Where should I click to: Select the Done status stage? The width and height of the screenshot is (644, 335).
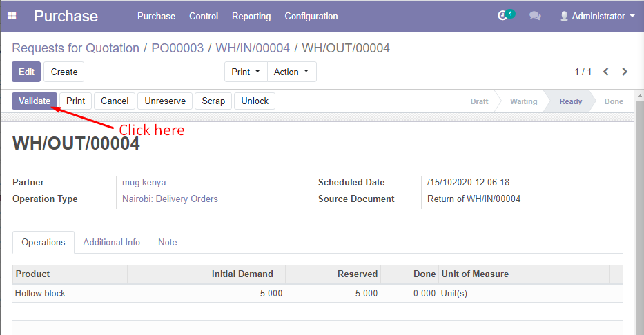click(x=614, y=101)
